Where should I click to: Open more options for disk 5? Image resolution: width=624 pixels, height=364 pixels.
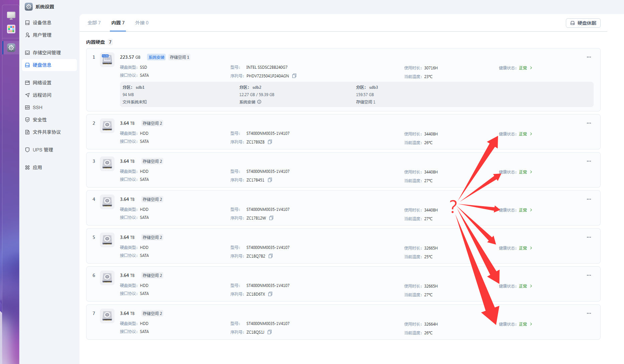click(589, 237)
